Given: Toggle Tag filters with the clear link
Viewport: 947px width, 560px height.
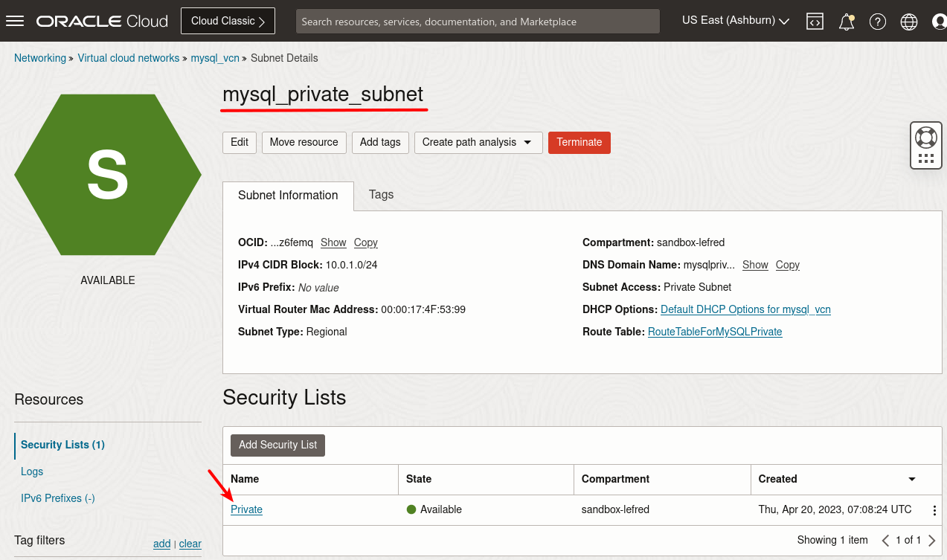Looking at the screenshot, I should [190, 544].
